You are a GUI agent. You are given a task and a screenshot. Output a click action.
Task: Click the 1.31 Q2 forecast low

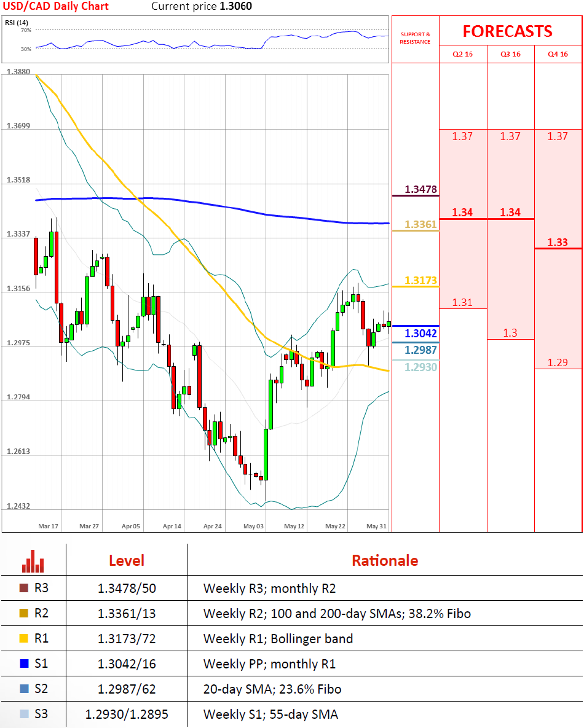tap(462, 303)
